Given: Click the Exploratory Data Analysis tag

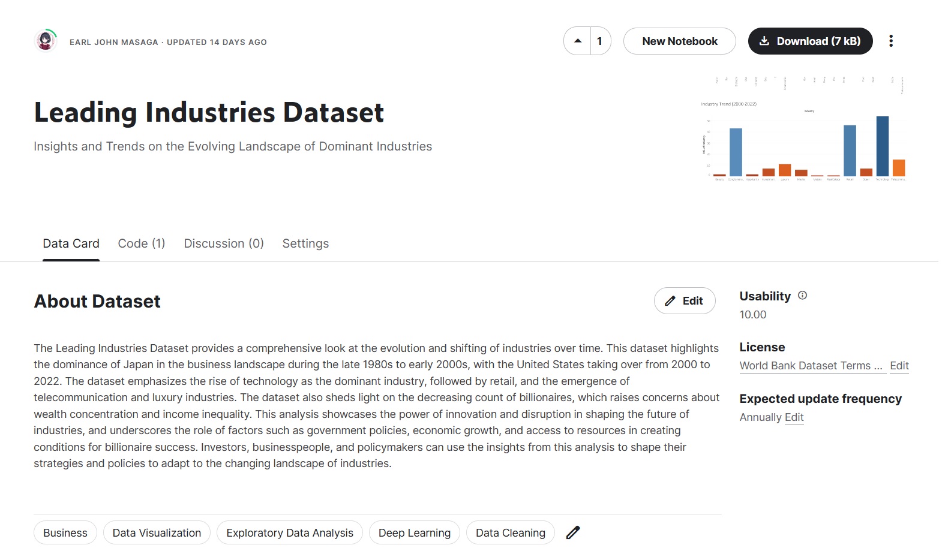Looking at the screenshot, I should [x=289, y=533].
